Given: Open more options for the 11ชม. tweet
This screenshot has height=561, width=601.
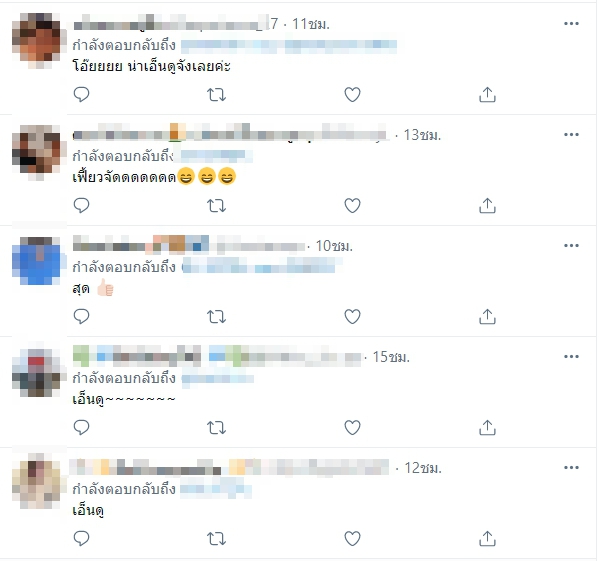Looking at the screenshot, I should click(571, 24).
